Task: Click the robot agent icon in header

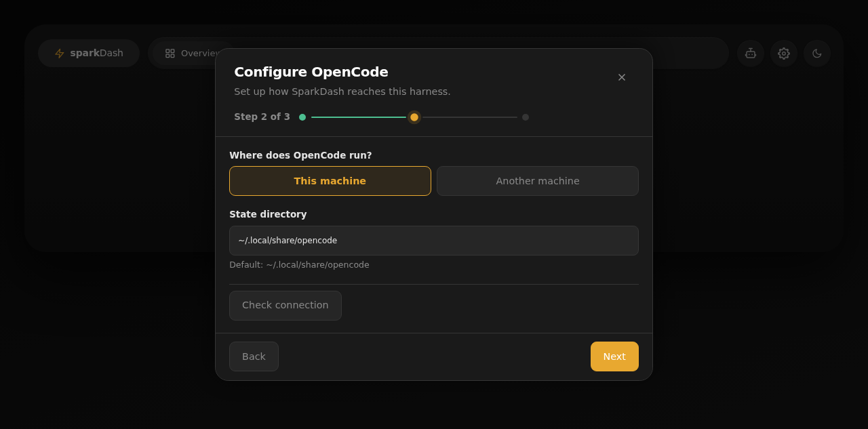Action: pos(751,54)
